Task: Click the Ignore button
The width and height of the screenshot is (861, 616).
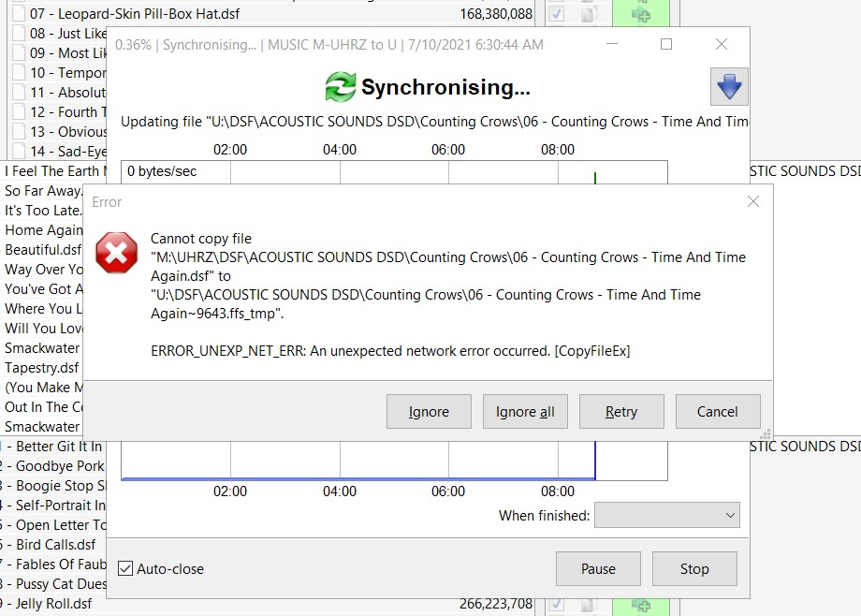Action: point(429,412)
